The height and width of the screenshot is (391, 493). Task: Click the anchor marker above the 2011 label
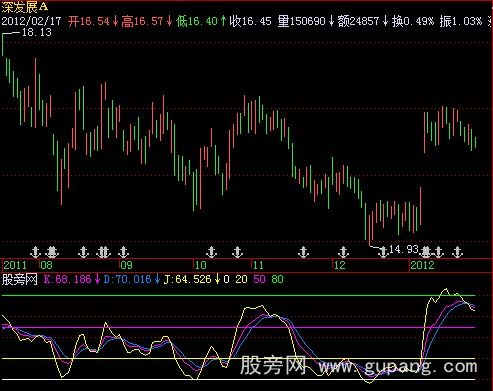[x=35, y=252]
